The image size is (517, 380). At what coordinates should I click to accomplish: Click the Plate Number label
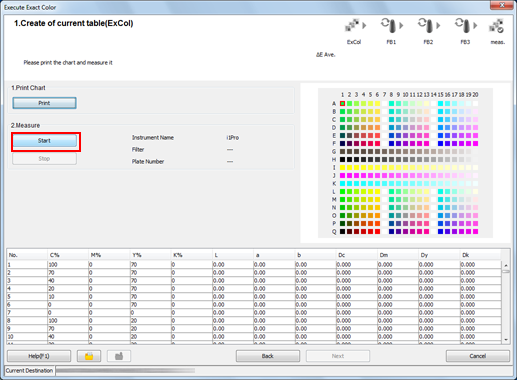(x=148, y=162)
